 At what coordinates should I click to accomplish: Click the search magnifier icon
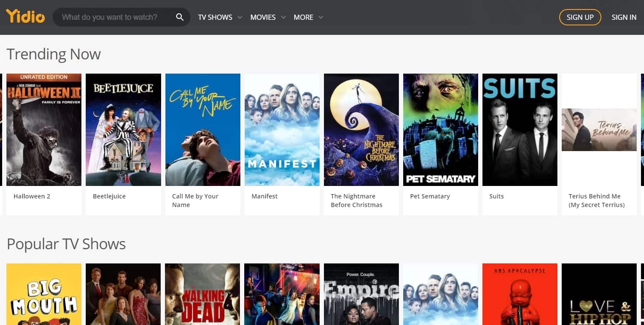(x=180, y=17)
